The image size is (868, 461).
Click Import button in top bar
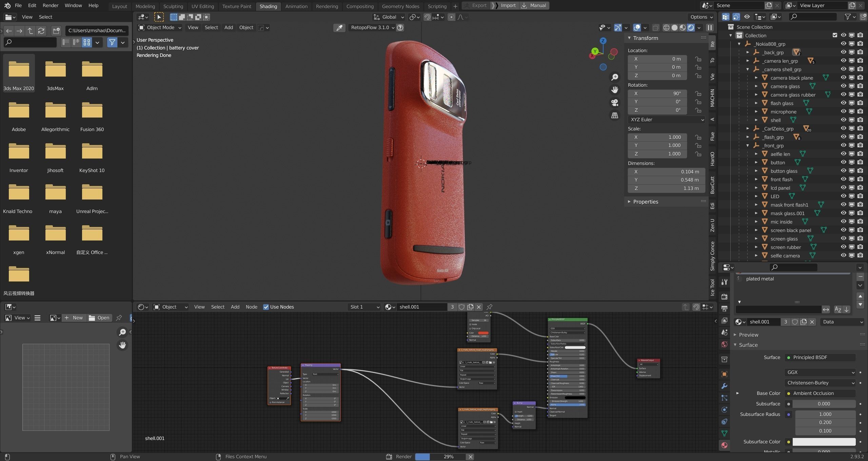(505, 5)
